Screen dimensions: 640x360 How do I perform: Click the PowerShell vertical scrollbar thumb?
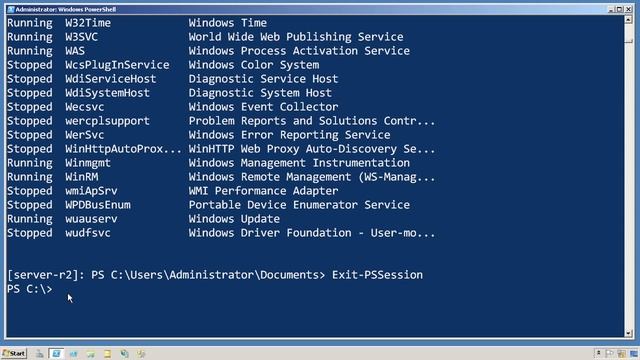(x=629, y=32)
